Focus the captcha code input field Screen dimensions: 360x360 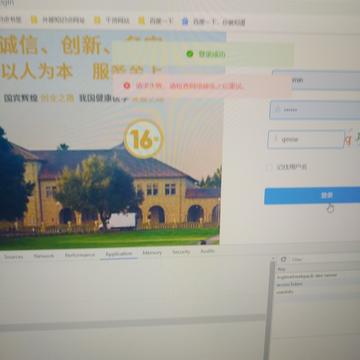[x=306, y=139]
